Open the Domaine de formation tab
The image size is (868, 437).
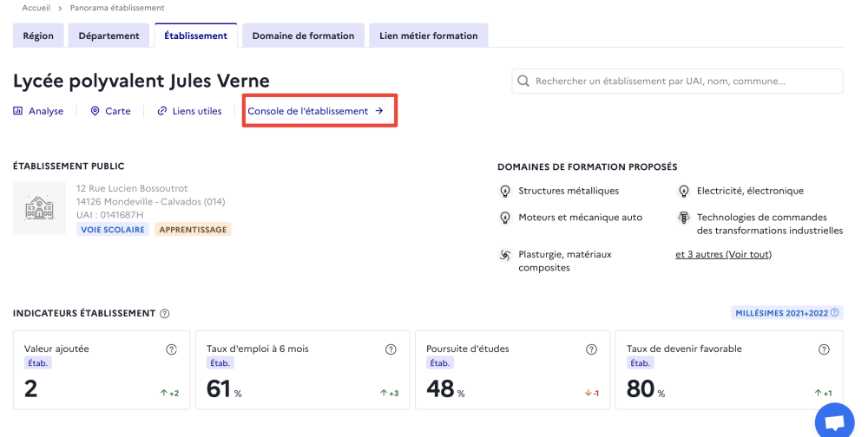[x=303, y=36]
